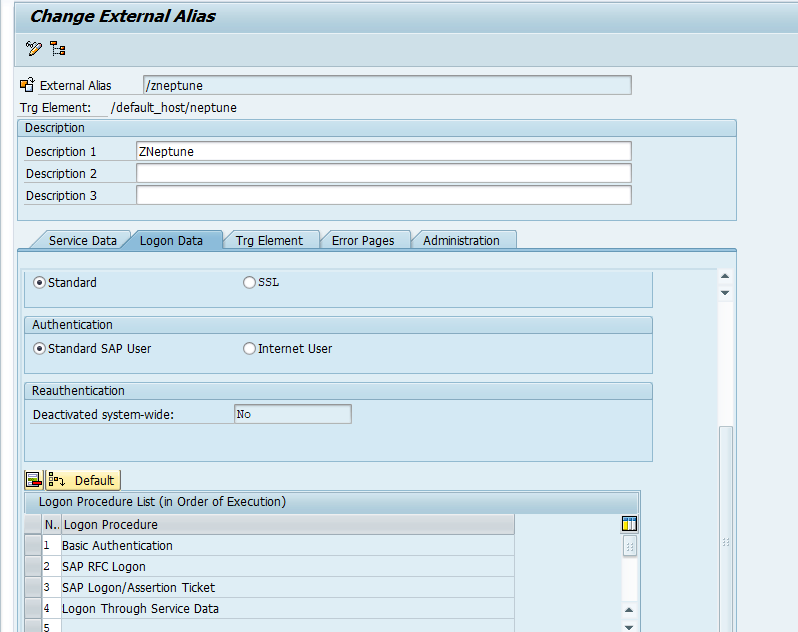Click the Logon Data panel scroll down arrow
Image resolution: width=798 pixels, height=632 pixels.
click(725, 293)
